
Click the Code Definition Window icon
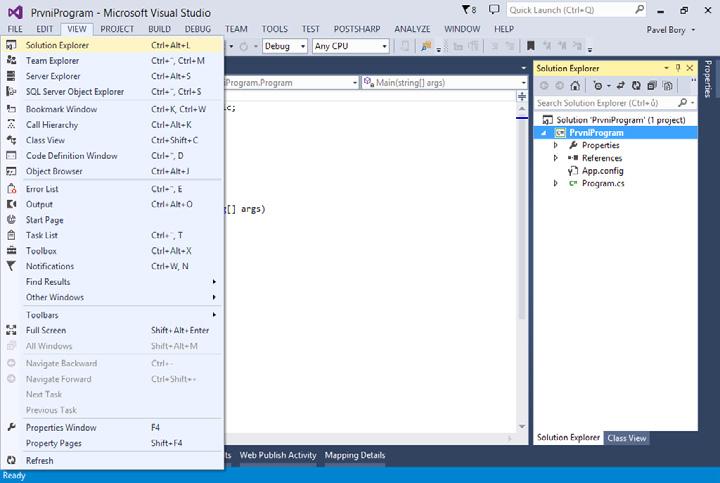(x=11, y=156)
